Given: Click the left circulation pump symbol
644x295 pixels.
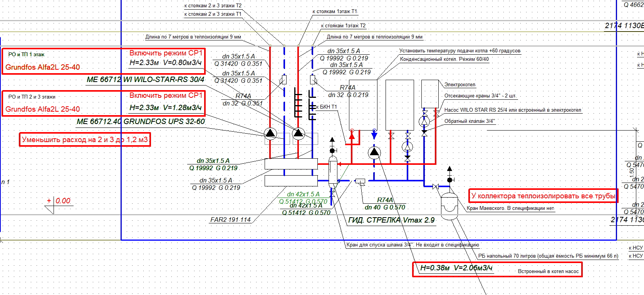Looking at the screenshot, I should click(270, 134).
